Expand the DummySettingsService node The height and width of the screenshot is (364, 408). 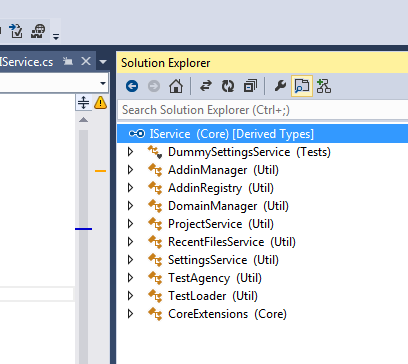tap(130, 152)
